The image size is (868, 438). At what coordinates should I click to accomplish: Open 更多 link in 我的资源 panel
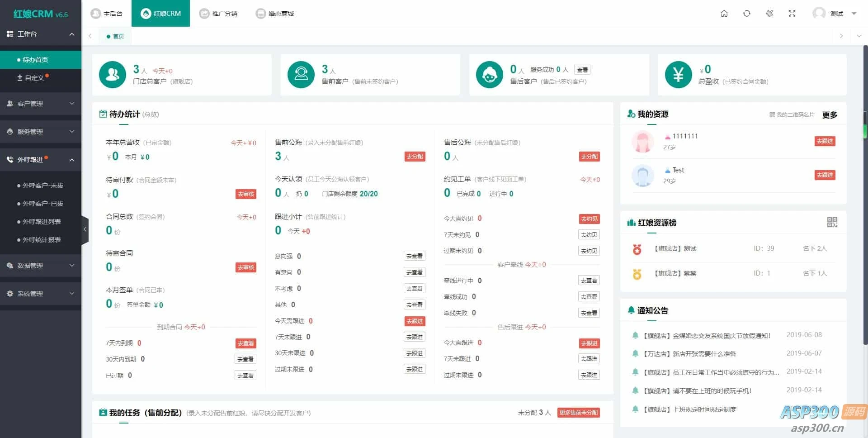(830, 114)
